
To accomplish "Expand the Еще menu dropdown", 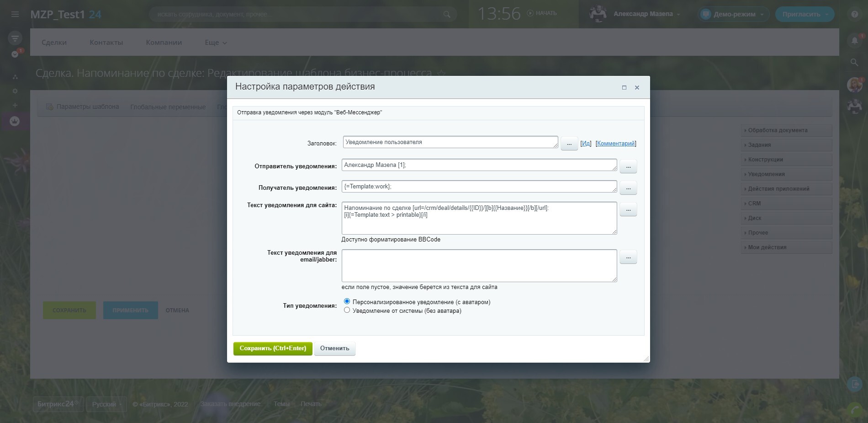I will coord(216,43).
